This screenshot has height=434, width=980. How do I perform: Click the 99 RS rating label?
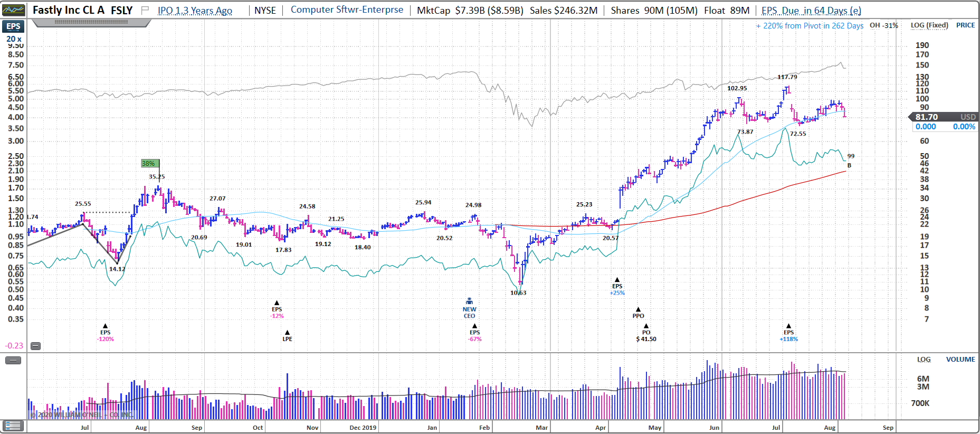(x=851, y=156)
